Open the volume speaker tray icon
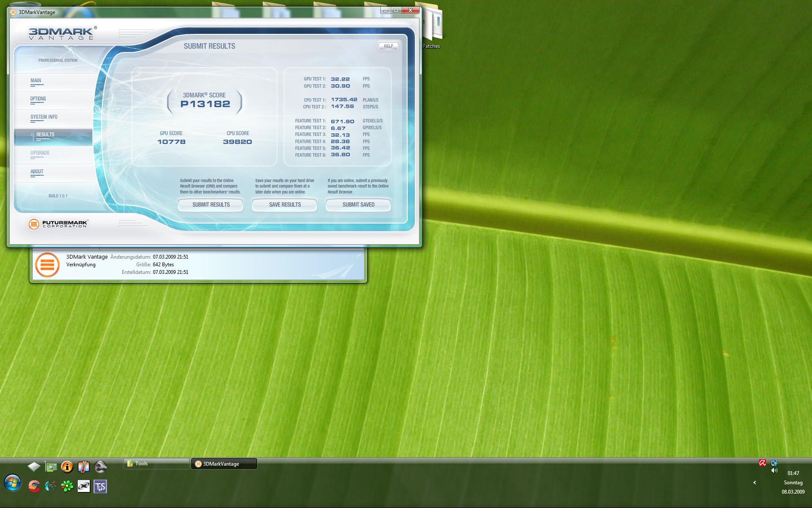812x508 pixels. pos(774,470)
